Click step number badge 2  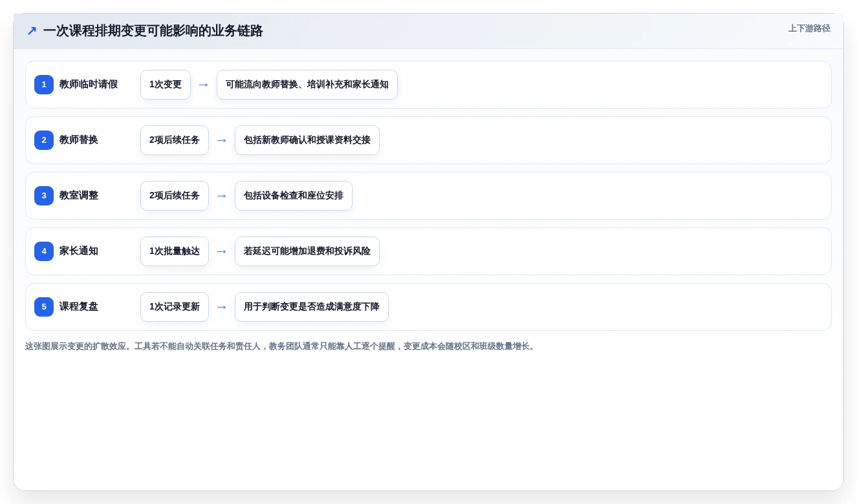click(x=44, y=140)
